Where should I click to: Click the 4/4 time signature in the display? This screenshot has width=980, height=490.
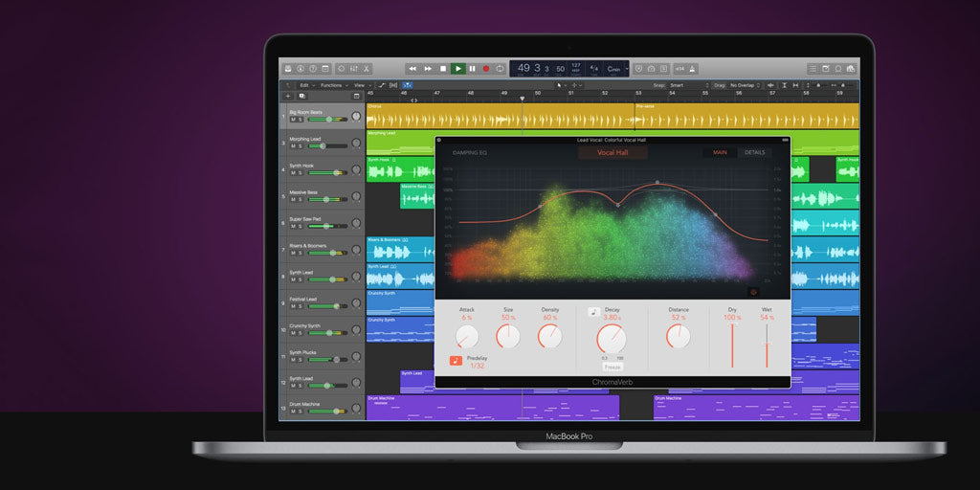click(593, 68)
